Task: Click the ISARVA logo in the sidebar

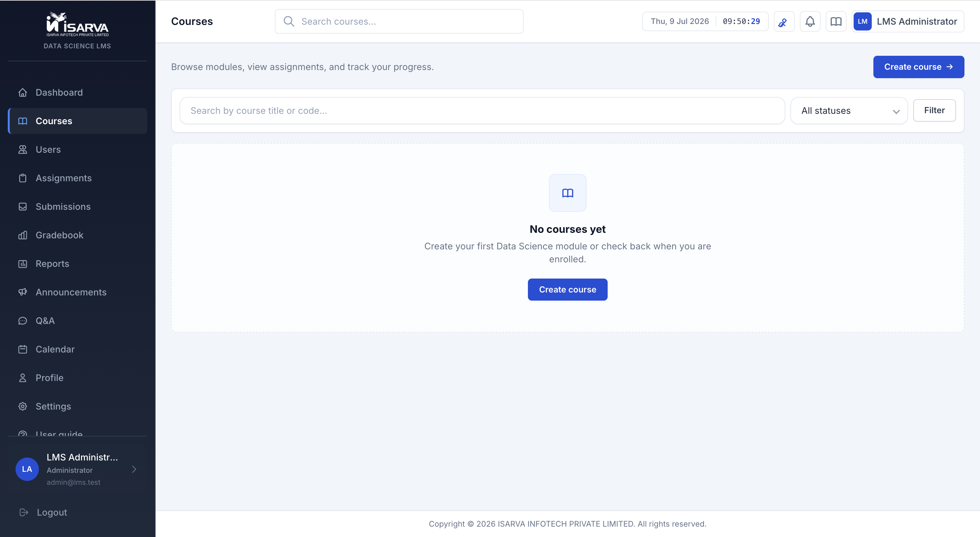Action: point(77,24)
